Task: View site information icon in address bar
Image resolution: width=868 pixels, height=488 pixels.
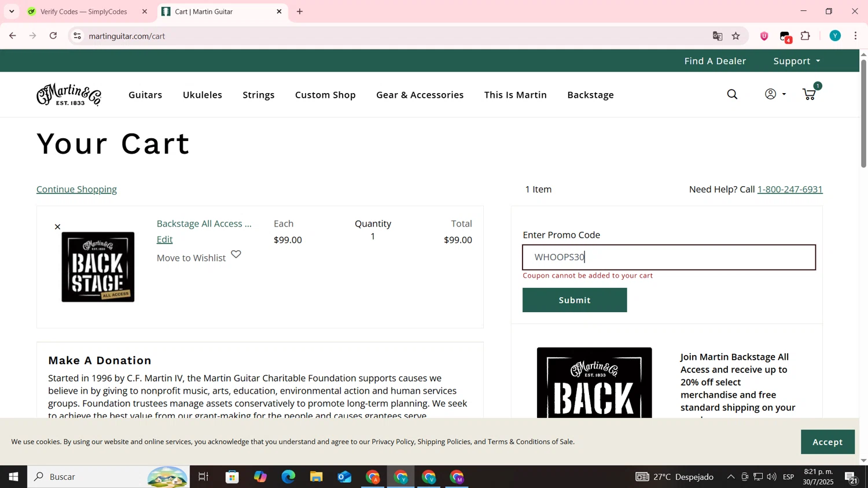Action: click(x=77, y=36)
